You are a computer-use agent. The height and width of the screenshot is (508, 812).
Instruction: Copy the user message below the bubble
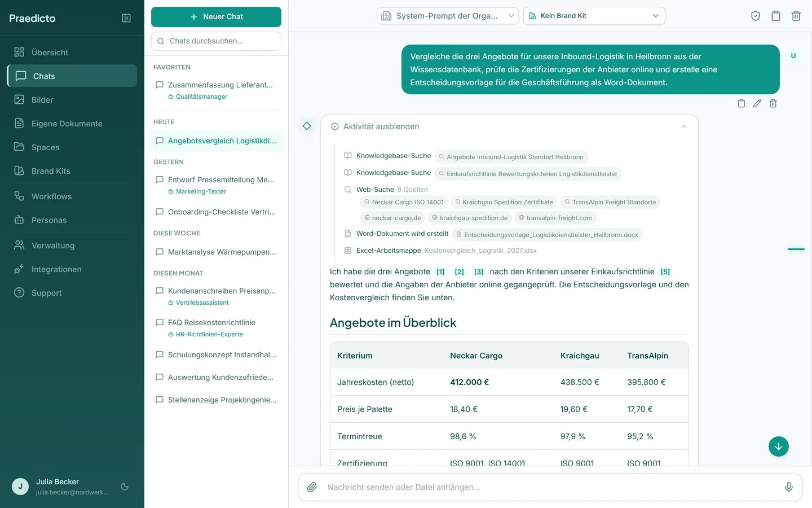tap(742, 103)
